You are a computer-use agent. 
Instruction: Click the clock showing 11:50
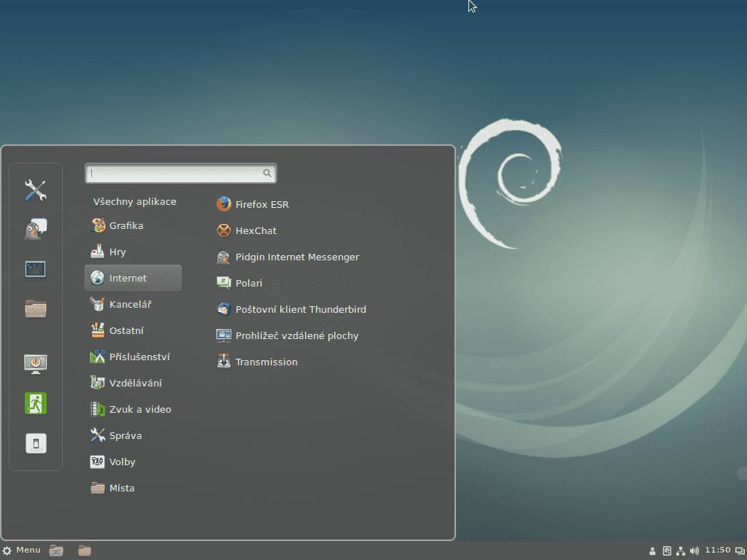pyautogui.click(x=717, y=551)
